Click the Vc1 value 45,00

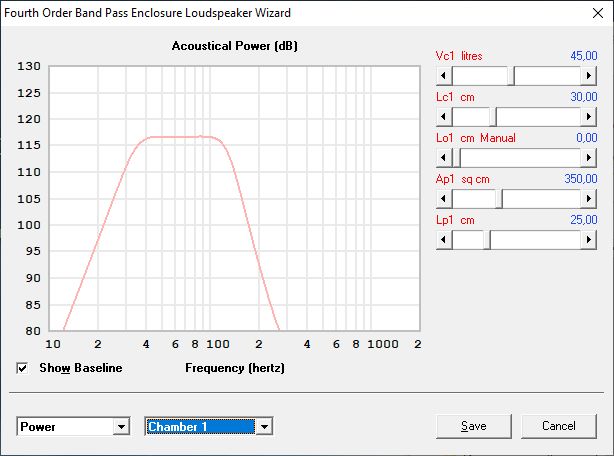(x=583, y=56)
